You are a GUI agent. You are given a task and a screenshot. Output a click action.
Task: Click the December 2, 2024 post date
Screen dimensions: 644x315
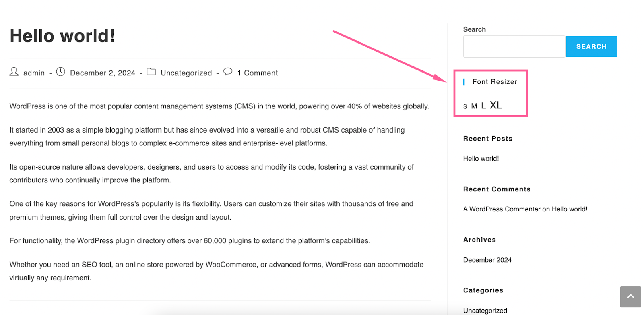click(x=103, y=73)
